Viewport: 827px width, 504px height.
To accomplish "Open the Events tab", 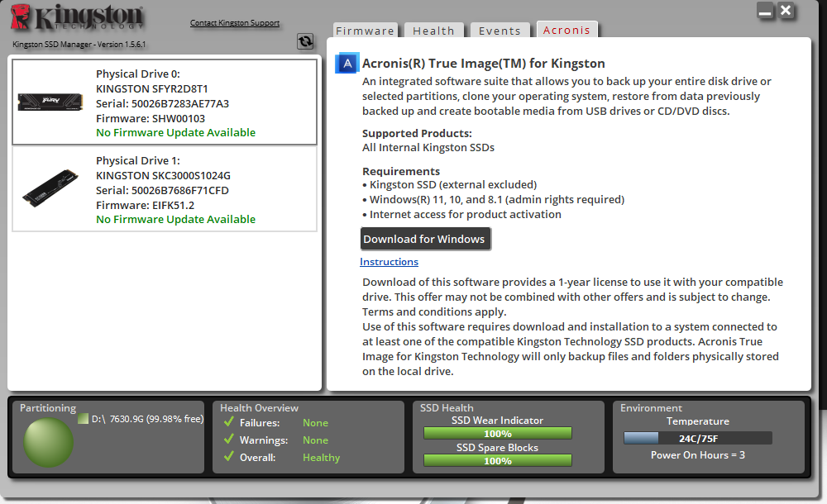I will pyautogui.click(x=500, y=31).
